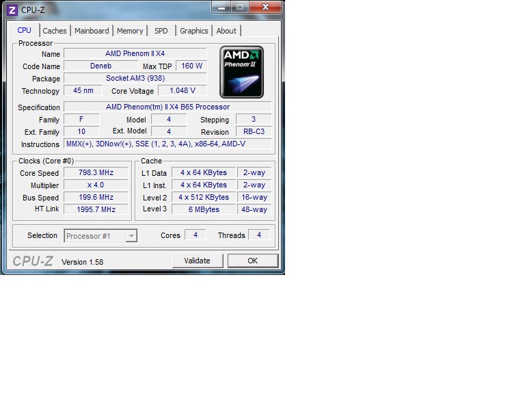Open the Graphics tab
525x420 pixels.
click(194, 31)
